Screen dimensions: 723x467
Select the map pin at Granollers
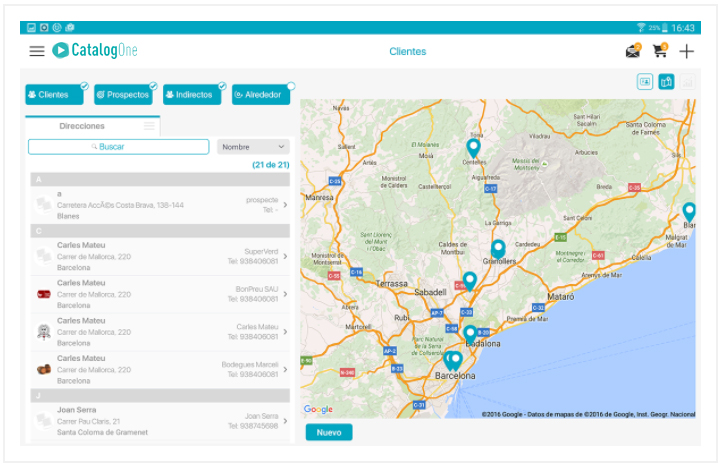498,249
